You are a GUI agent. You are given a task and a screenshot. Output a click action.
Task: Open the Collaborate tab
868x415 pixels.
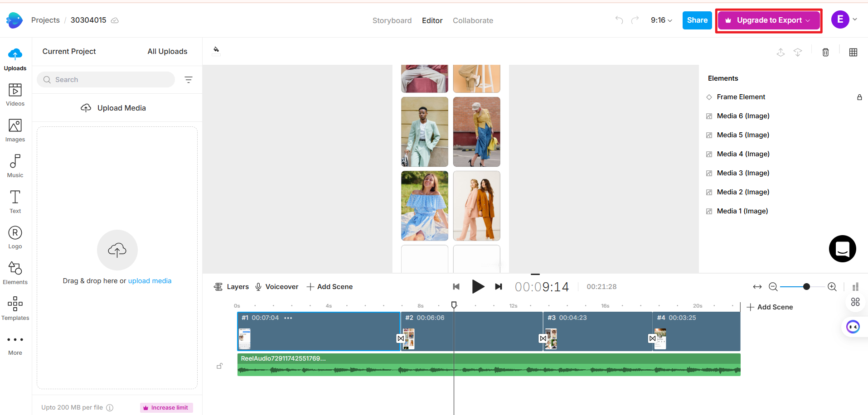click(473, 20)
